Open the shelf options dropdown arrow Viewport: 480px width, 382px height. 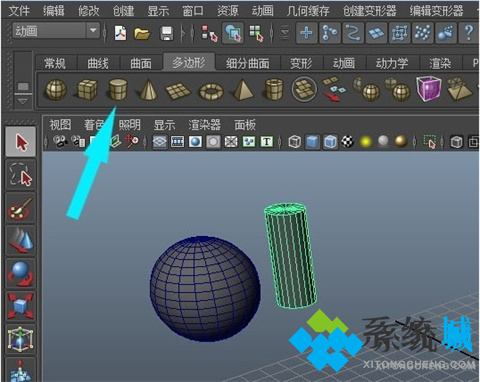[23, 101]
